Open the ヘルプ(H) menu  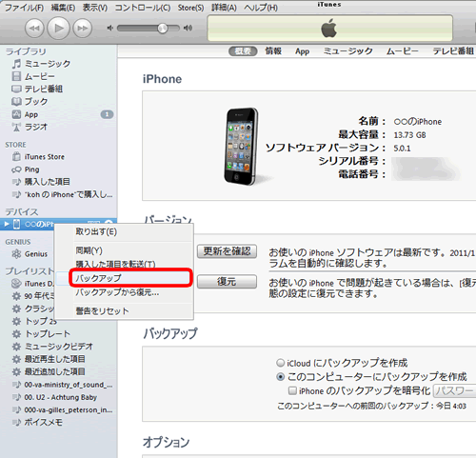[261, 8]
